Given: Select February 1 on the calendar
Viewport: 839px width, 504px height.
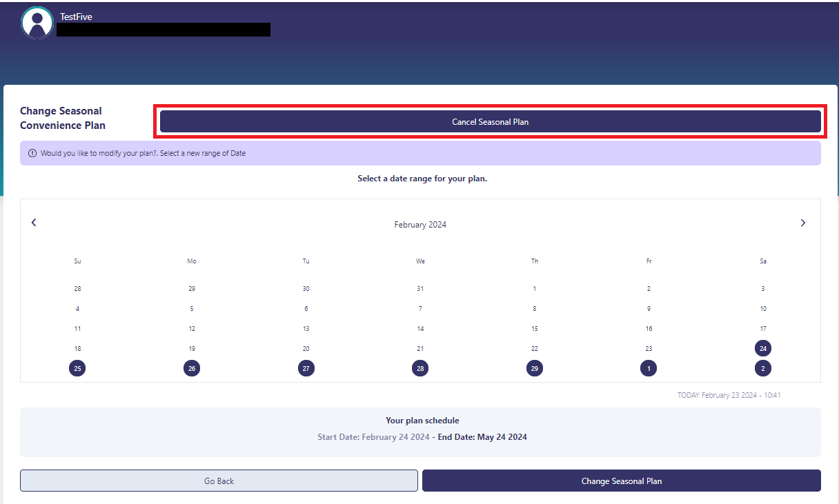Looking at the screenshot, I should (x=534, y=288).
